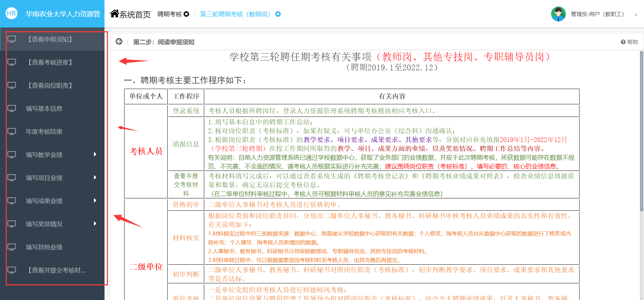The width and height of the screenshot is (644, 300).
Task: Select 填写基本信息 in the sidebar
Action: tap(52, 109)
